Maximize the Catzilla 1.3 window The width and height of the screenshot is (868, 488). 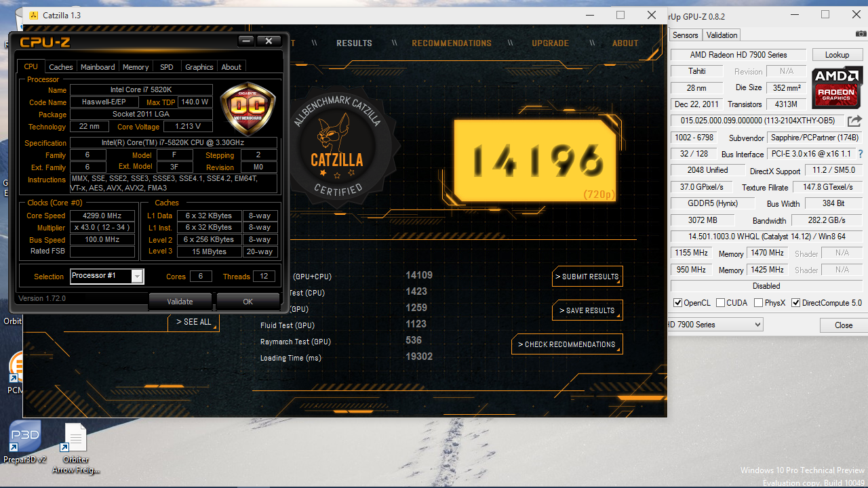pos(620,15)
